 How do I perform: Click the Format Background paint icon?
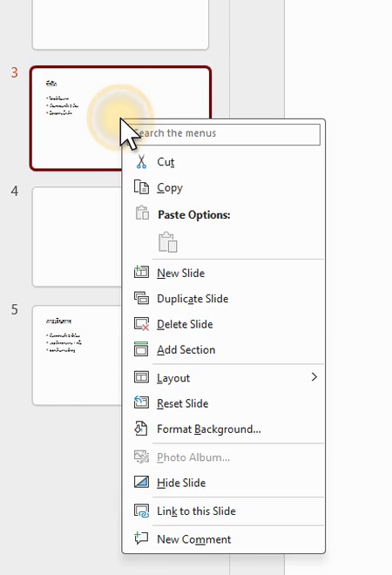point(141,428)
